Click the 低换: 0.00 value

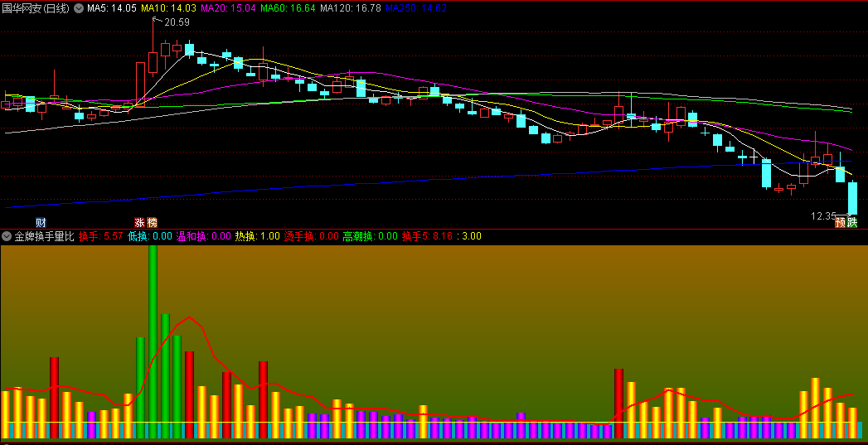click(149, 236)
